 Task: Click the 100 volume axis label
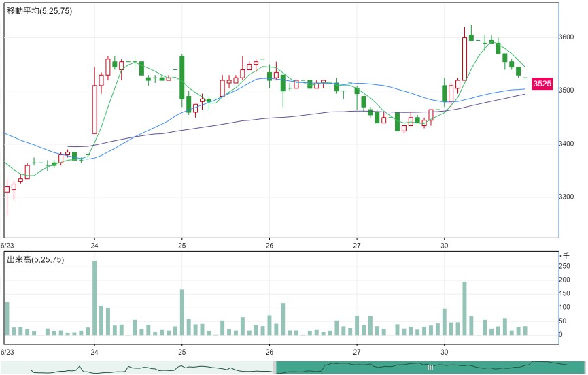tap(564, 307)
